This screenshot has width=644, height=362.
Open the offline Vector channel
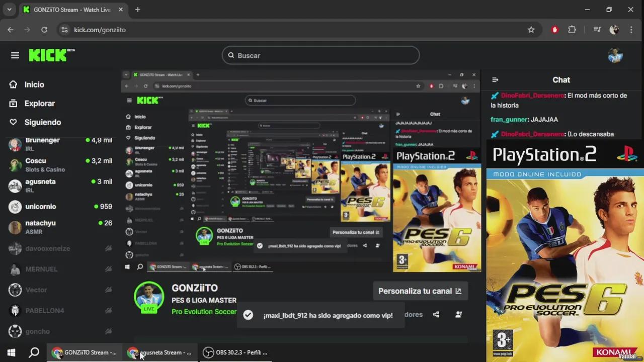(60, 290)
